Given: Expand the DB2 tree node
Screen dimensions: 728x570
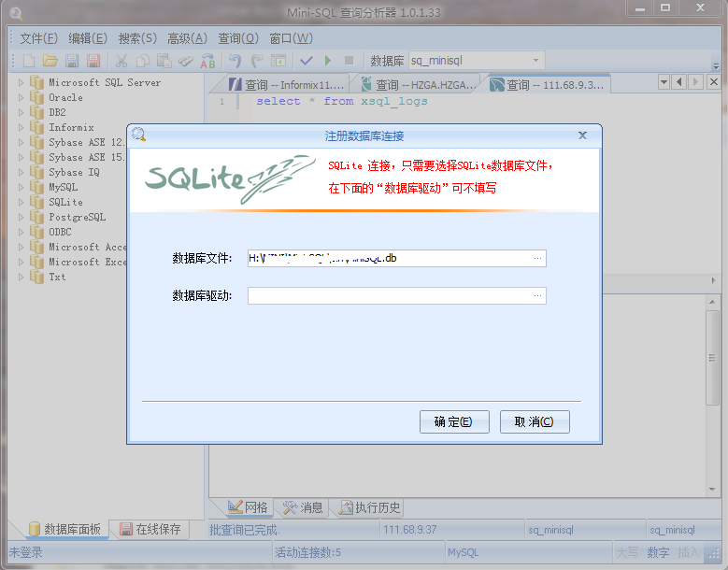Looking at the screenshot, I should 21,112.
